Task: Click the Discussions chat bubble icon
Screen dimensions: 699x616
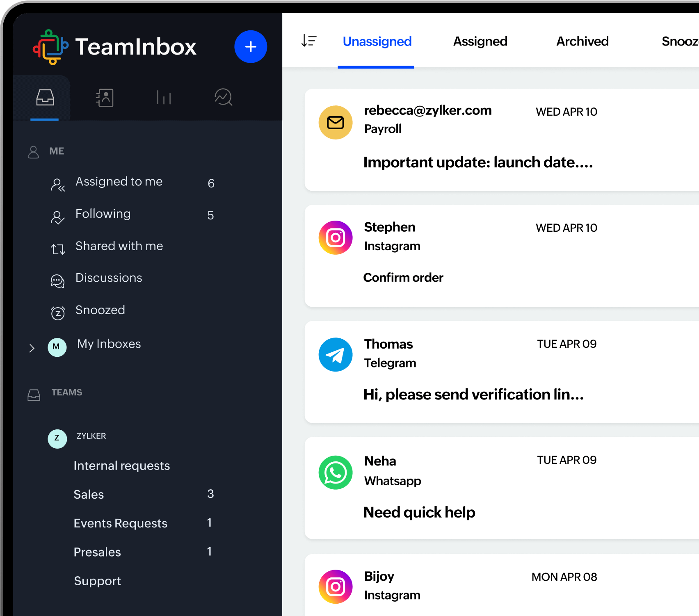Action: [x=57, y=281]
